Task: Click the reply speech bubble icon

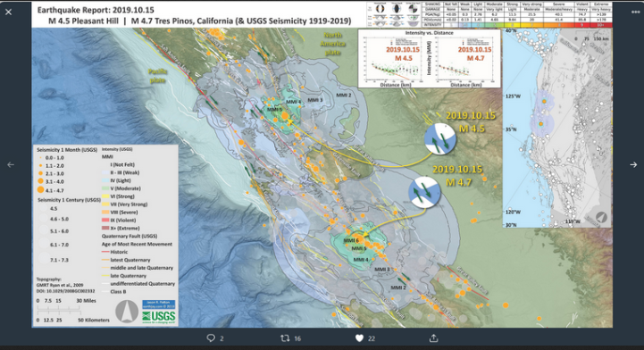Action: 211,338
